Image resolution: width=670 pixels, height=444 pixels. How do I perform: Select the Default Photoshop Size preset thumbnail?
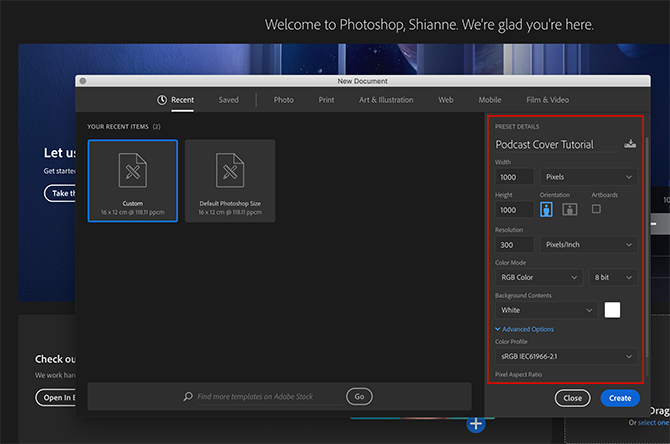(230, 180)
